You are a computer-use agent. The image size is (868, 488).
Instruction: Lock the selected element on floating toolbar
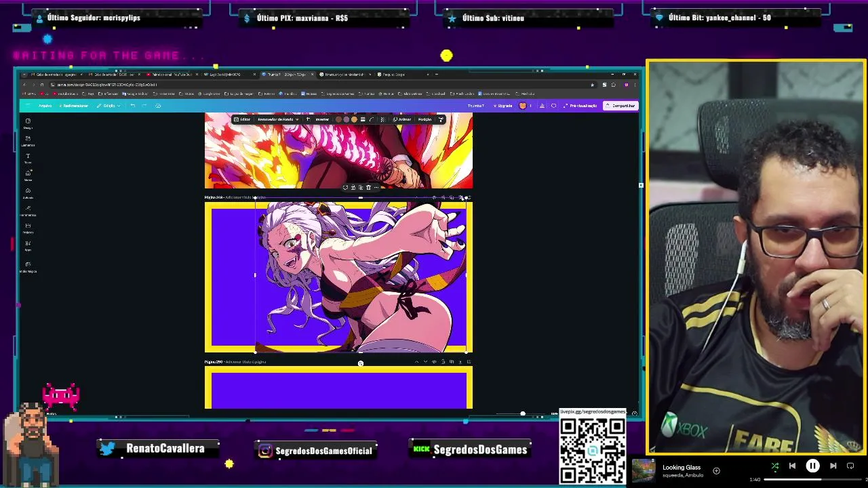click(x=353, y=187)
